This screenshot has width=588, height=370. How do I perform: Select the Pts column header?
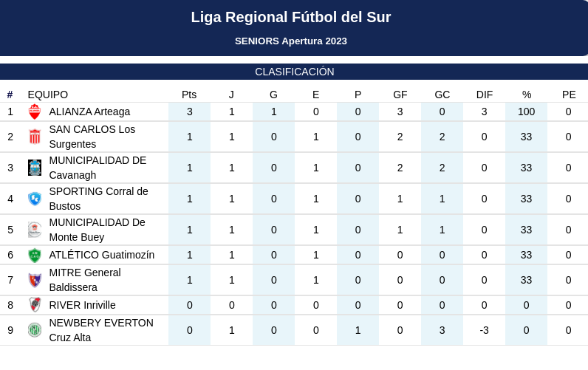189,95
